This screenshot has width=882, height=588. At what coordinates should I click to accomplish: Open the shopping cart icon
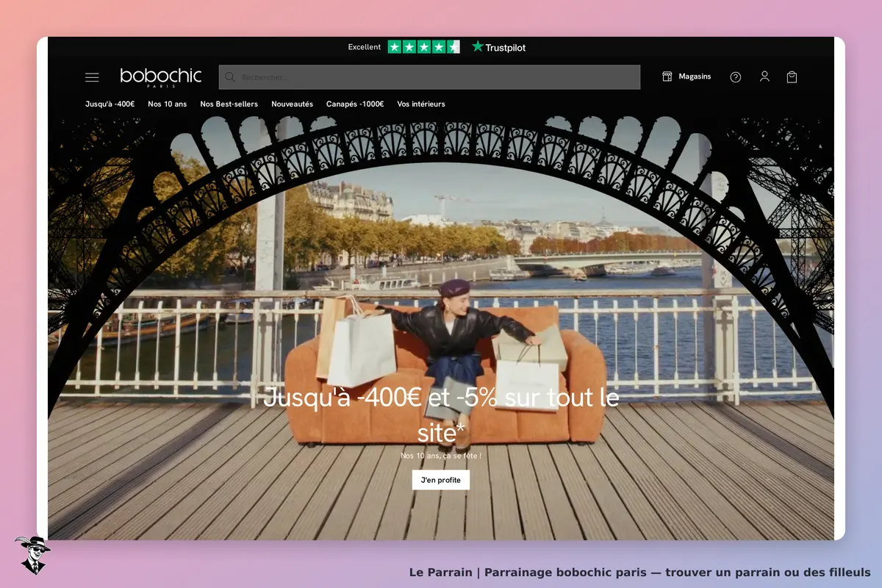point(792,76)
